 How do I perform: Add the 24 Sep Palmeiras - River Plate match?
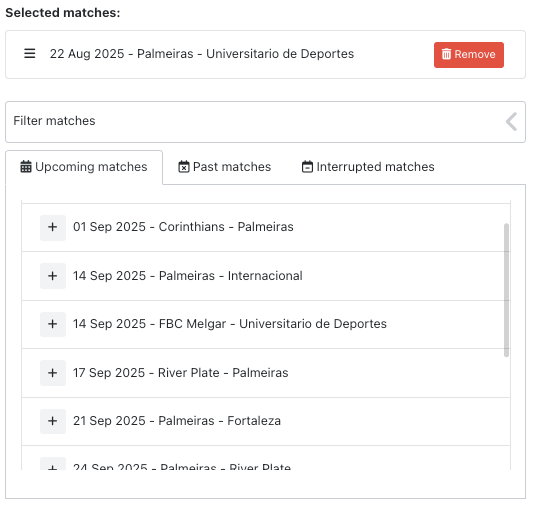[x=53, y=464]
